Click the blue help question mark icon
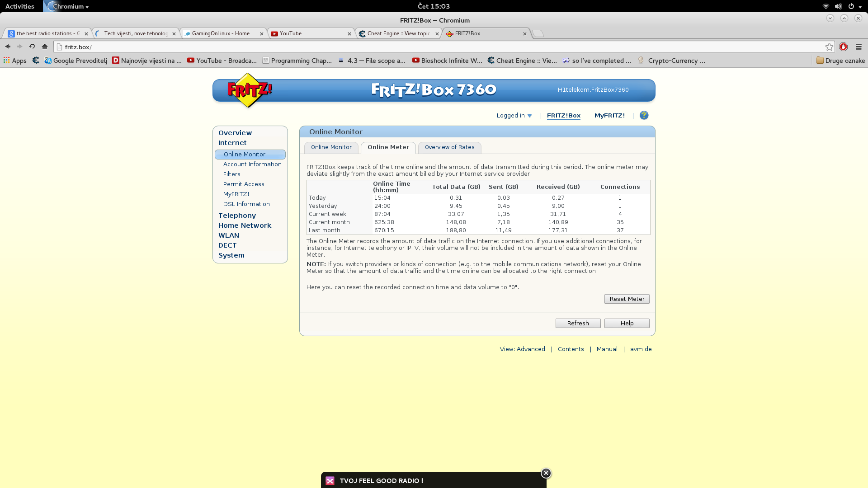This screenshot has width=868, height=488. (644, 115)
